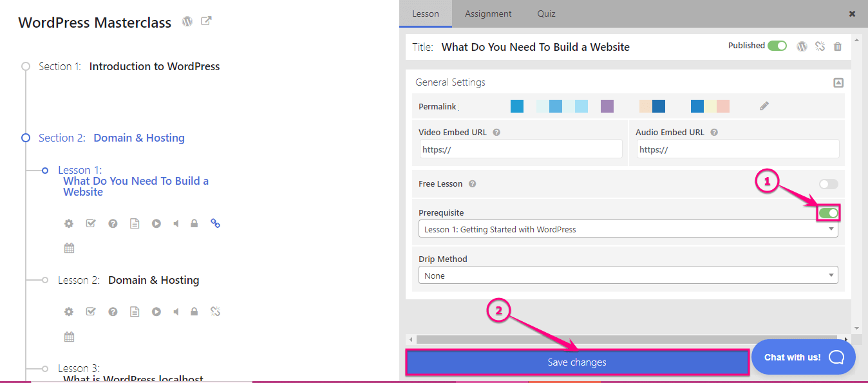Switch to the Quiz tab

(547, 14)
